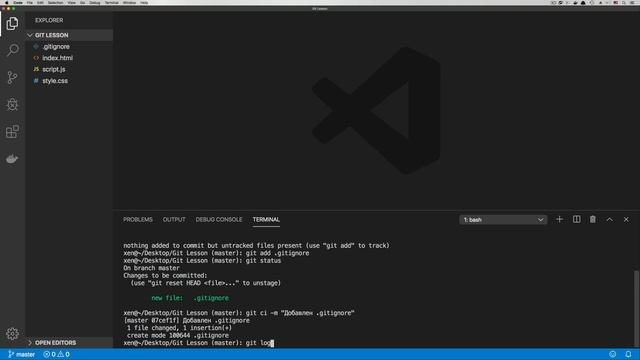Click the EXPLORER sidebar title
This screenshot has width=640, height=360.
49,20
